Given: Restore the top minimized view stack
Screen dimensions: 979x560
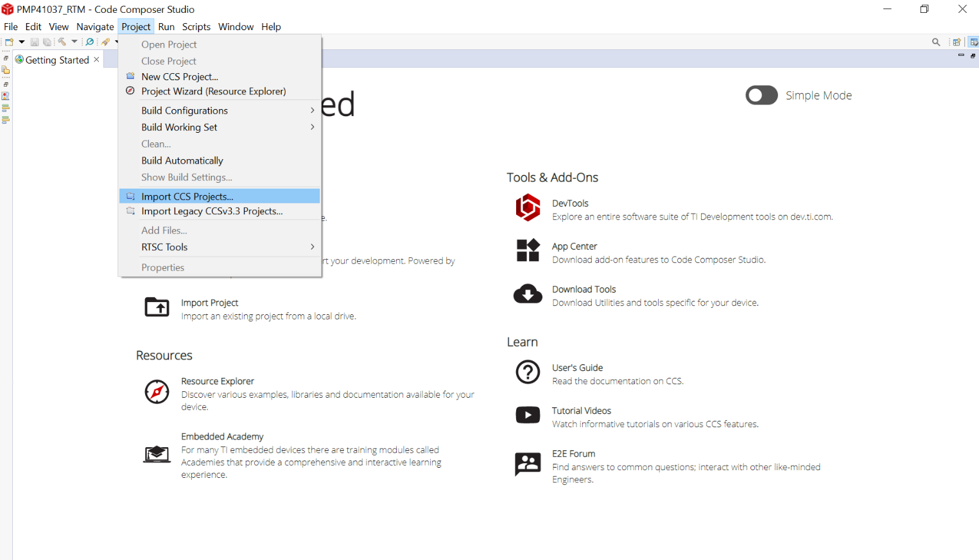Looking at the screenshot, I should (x=6, y=58).
